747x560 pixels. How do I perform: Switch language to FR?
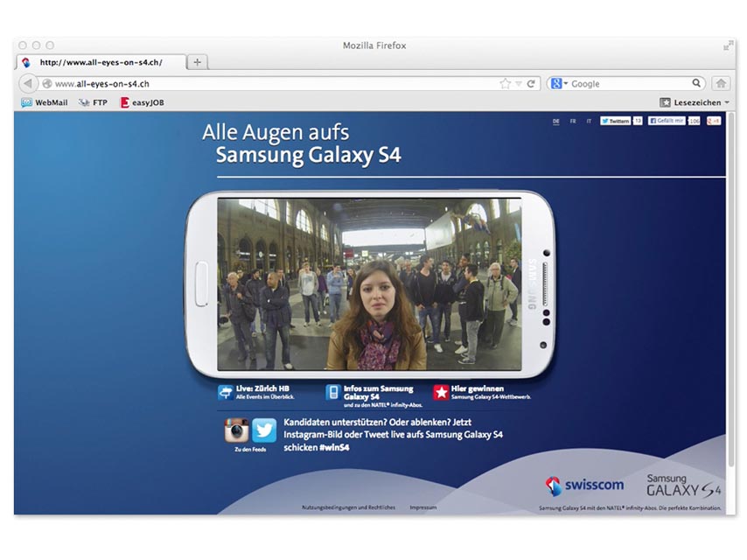(x=573, y=122)
